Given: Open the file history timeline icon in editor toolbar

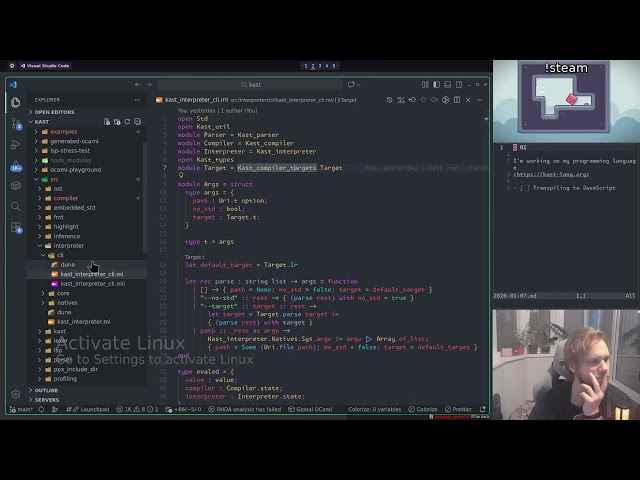Looking at the screenshot, I should tap(389, 100).
